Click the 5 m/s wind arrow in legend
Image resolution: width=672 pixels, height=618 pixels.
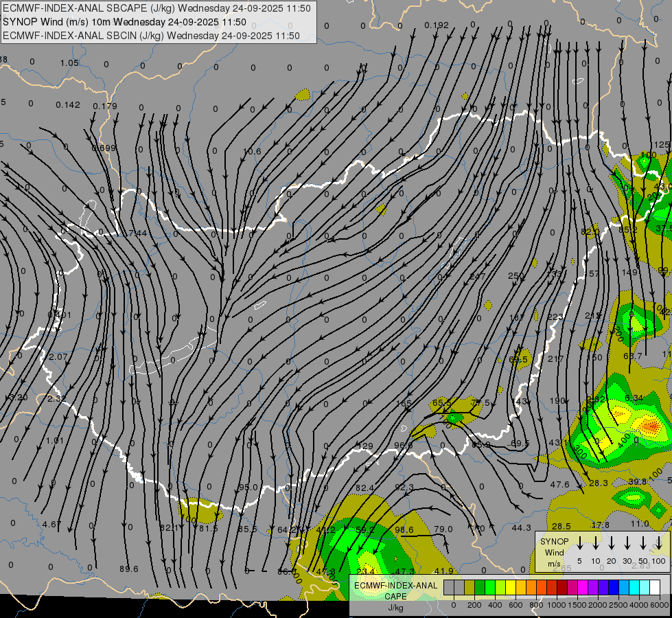click(579, 543)
